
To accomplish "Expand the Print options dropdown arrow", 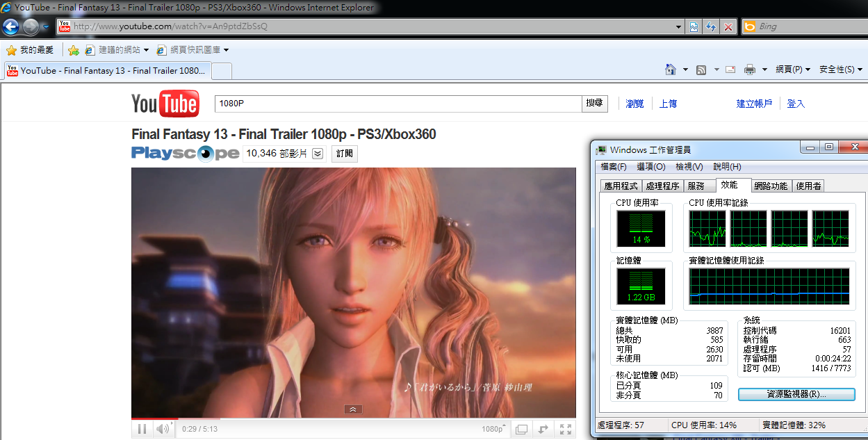I will click(764, 70).
